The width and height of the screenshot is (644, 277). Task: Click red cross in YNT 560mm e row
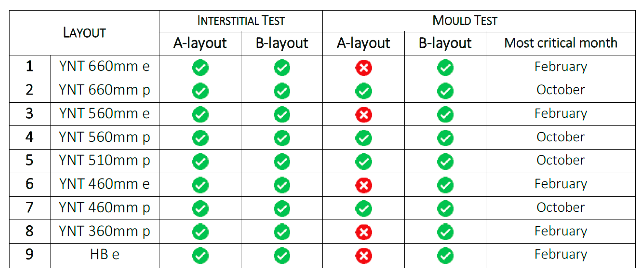point(364,115)
